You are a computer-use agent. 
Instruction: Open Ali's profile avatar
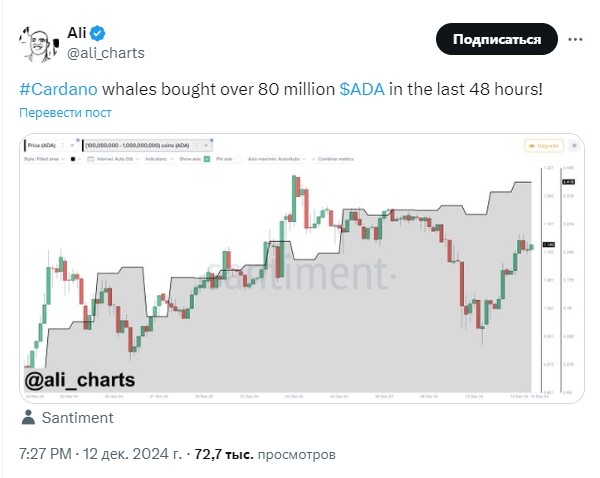39,44
